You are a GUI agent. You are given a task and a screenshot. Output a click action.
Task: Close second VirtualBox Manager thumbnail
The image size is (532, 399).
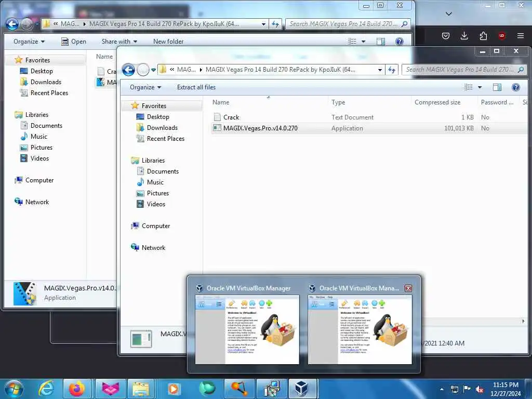click(408, 288)
